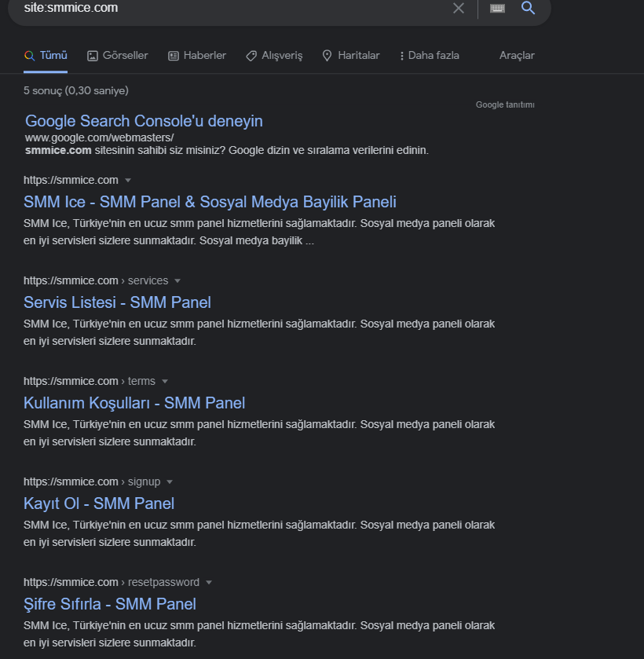Go to the Alışveriş tab
The width and height of the screenshot is (644, 659).
point(274,56)
